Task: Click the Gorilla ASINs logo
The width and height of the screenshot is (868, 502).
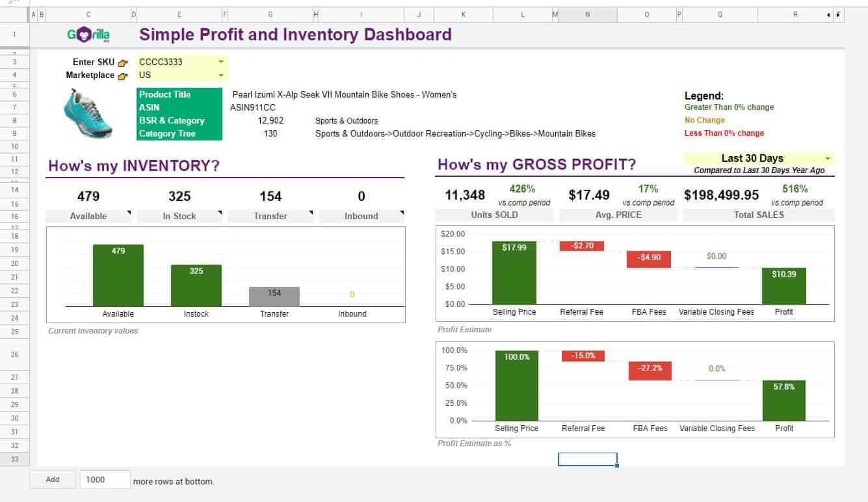Action: pyautogui.click(x=88, y=34)
